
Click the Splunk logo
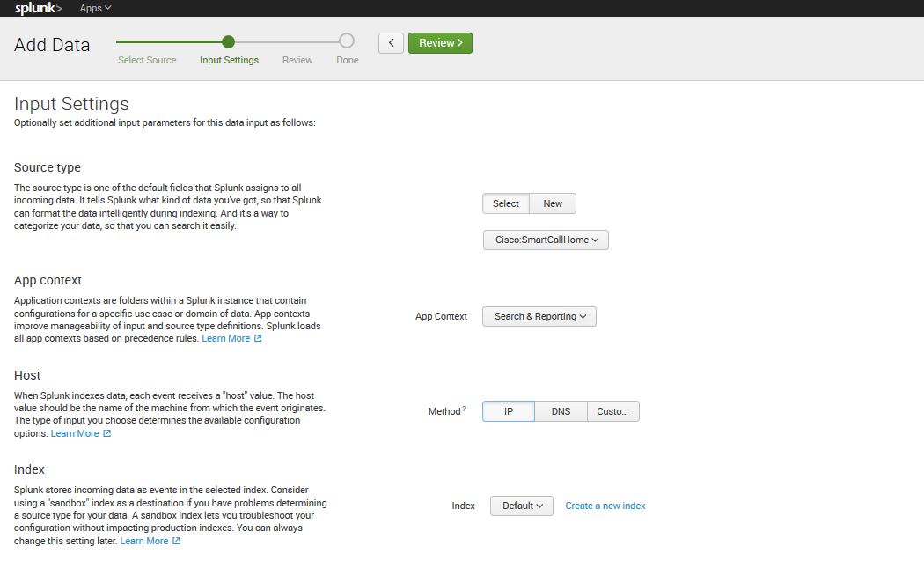39,8
